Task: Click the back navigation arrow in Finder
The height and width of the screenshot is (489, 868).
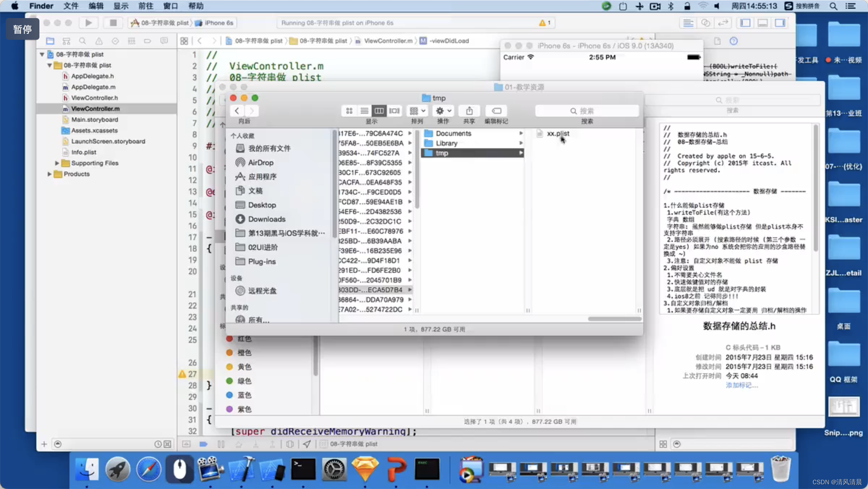Action: tap(237, 110)
